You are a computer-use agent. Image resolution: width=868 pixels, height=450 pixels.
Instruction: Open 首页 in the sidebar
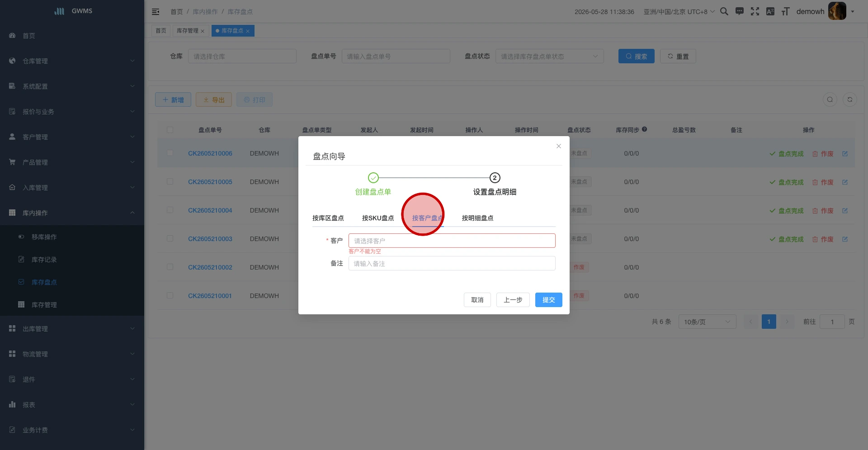pyautogui.click(x=72, y=36)
